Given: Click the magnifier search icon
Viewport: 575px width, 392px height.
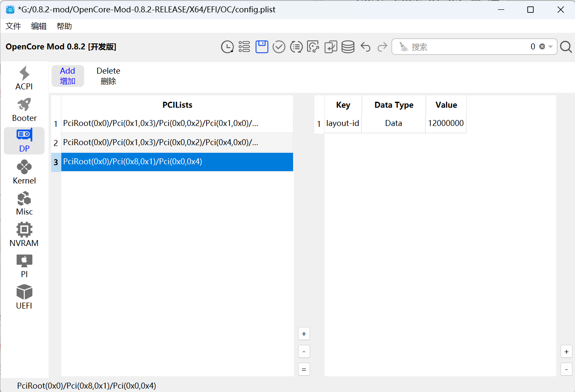Looking at the screenshot, I should [x=566, y=47].
